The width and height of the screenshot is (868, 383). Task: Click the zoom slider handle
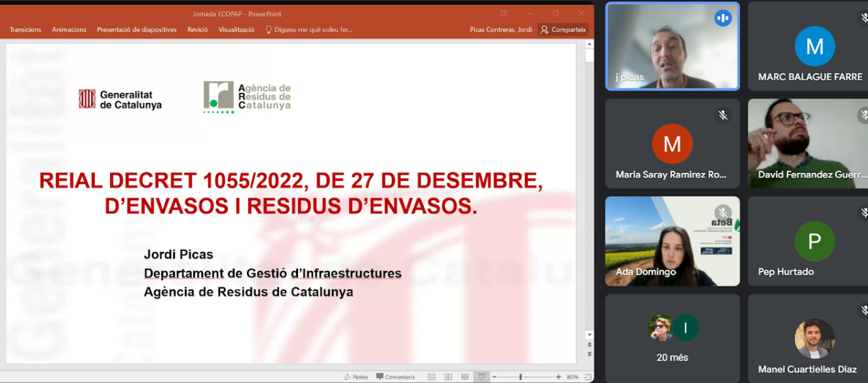point(521,377)
